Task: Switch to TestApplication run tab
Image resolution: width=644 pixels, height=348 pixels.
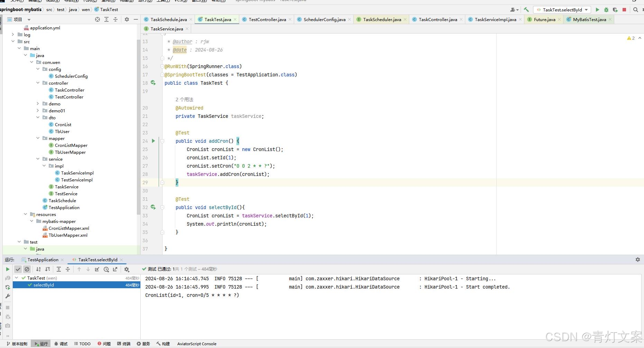Action: tap(43, 260)
